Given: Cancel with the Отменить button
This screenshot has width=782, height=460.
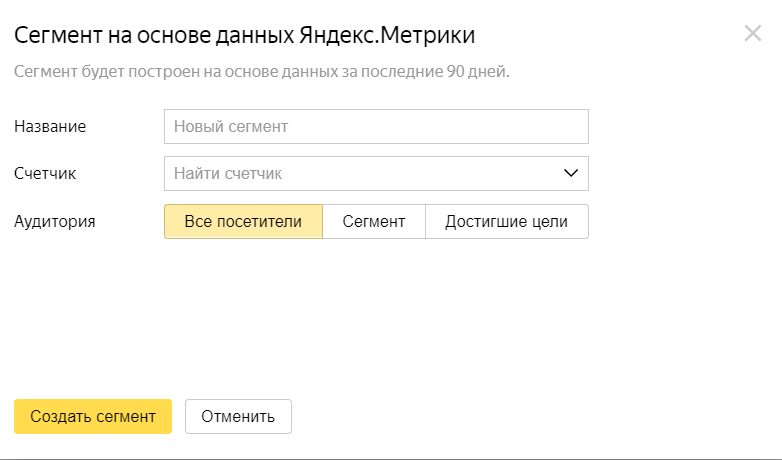Looking at the screenshot, I should pos(238,416).
